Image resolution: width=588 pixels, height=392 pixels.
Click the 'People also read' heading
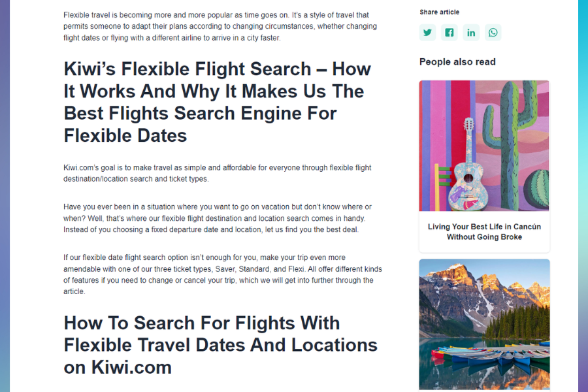[x=457, y=61]
